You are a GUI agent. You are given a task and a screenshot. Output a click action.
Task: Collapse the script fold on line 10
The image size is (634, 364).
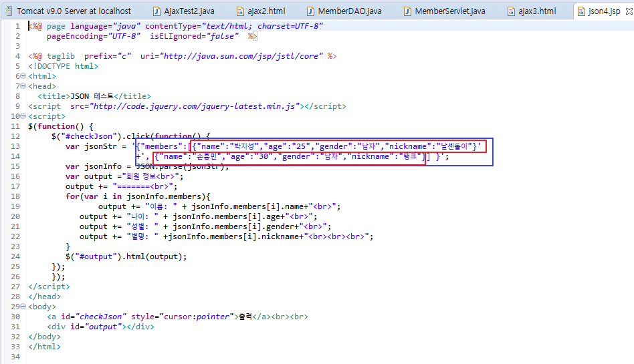point(23,116)
